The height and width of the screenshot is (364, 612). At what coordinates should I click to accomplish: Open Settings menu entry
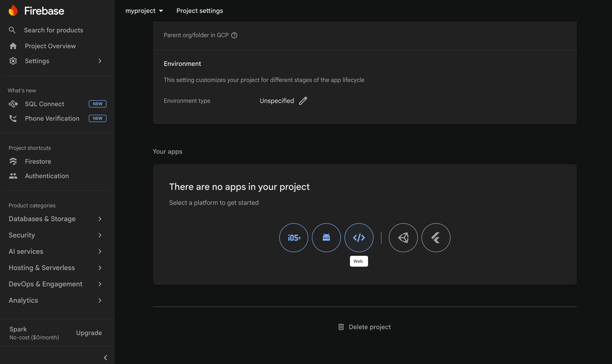[37, 61]
